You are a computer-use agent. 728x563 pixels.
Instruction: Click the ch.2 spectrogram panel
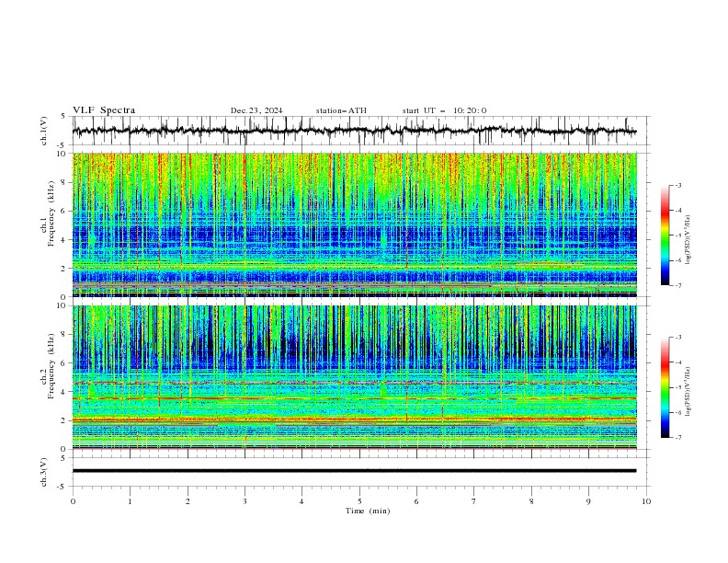(355, 377)
